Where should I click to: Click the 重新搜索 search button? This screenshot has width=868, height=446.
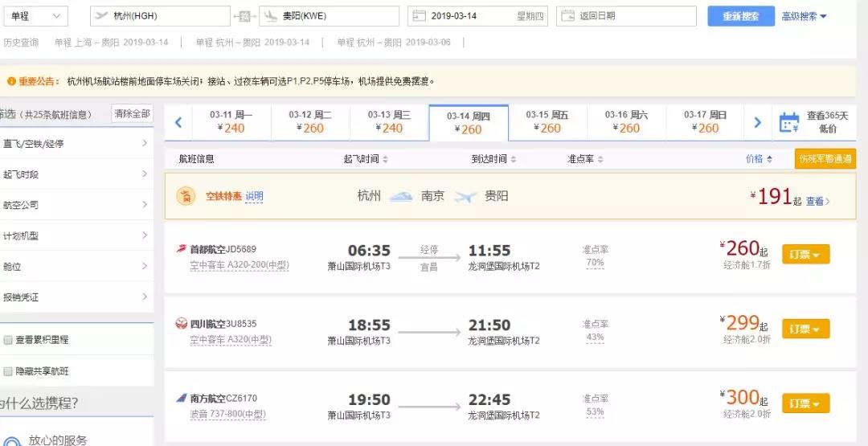(741, 16)
